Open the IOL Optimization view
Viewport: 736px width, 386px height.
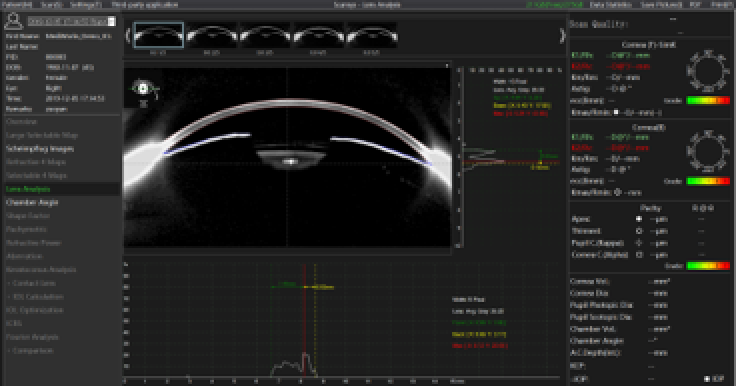[x=34, y=310]
